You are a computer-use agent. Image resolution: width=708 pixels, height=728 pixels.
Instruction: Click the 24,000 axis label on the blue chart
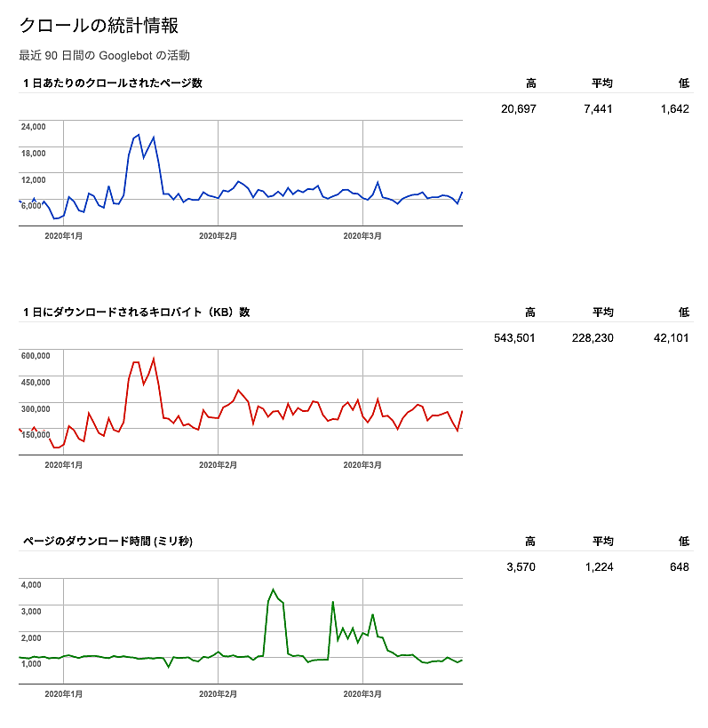point(34,127)
